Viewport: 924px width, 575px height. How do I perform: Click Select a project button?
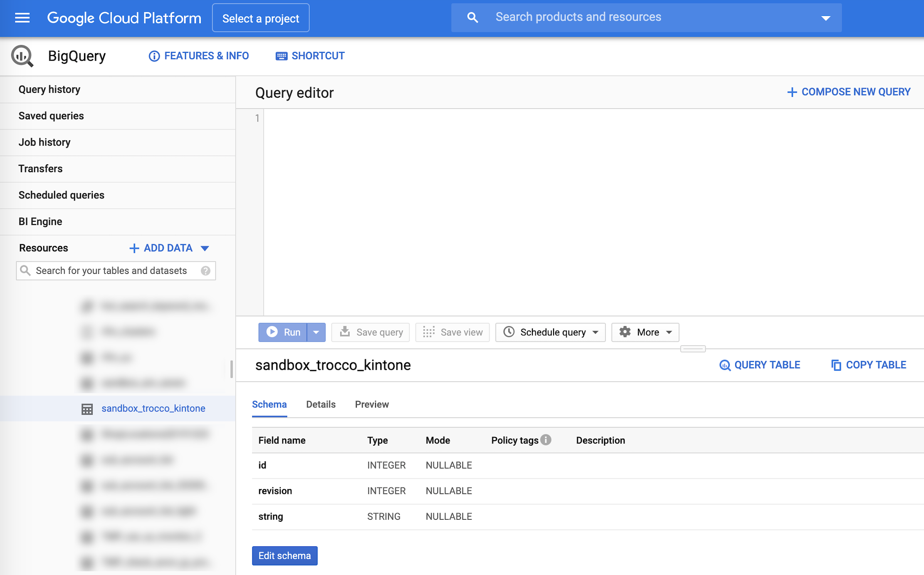261,18
